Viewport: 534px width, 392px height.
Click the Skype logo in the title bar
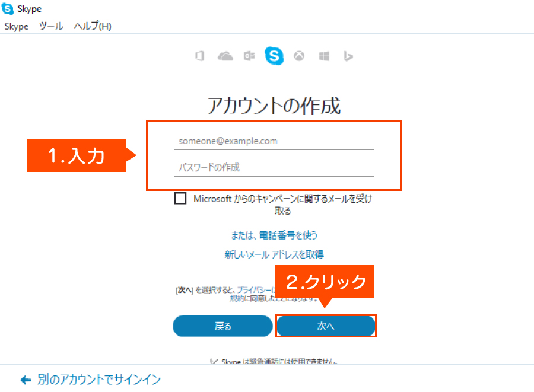point(8,9)
